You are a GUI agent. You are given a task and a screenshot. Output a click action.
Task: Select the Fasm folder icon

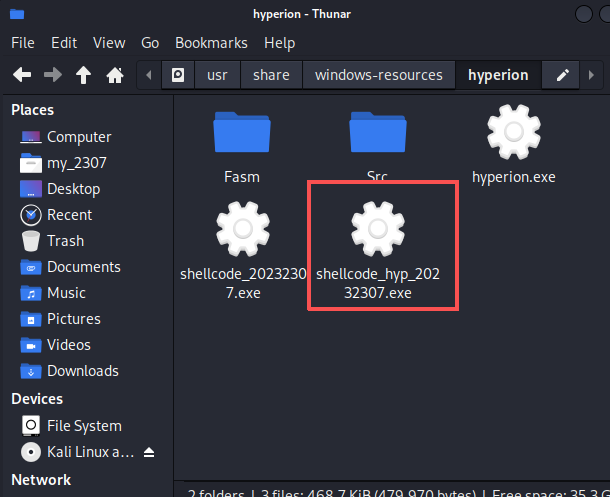tap(242, 132)
